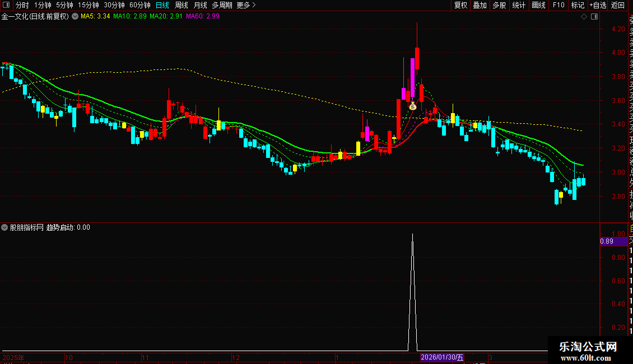Open the 多周期 multi-period view
Screen dimensions: 633x364
click(222, 5)
